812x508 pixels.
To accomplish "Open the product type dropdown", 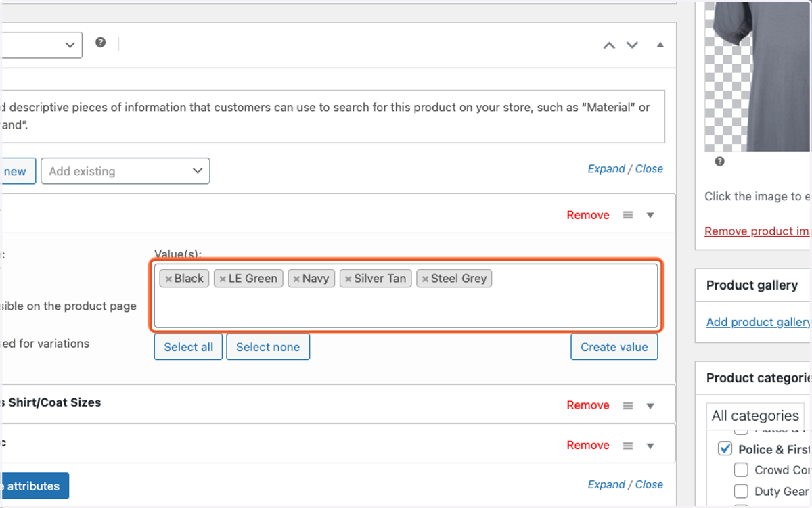I will click(41, 45).
